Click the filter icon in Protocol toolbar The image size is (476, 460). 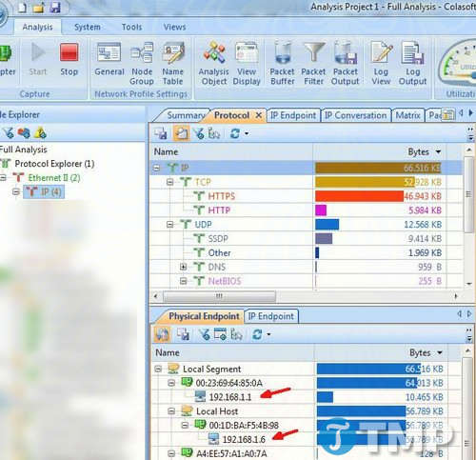coord(200,133)
